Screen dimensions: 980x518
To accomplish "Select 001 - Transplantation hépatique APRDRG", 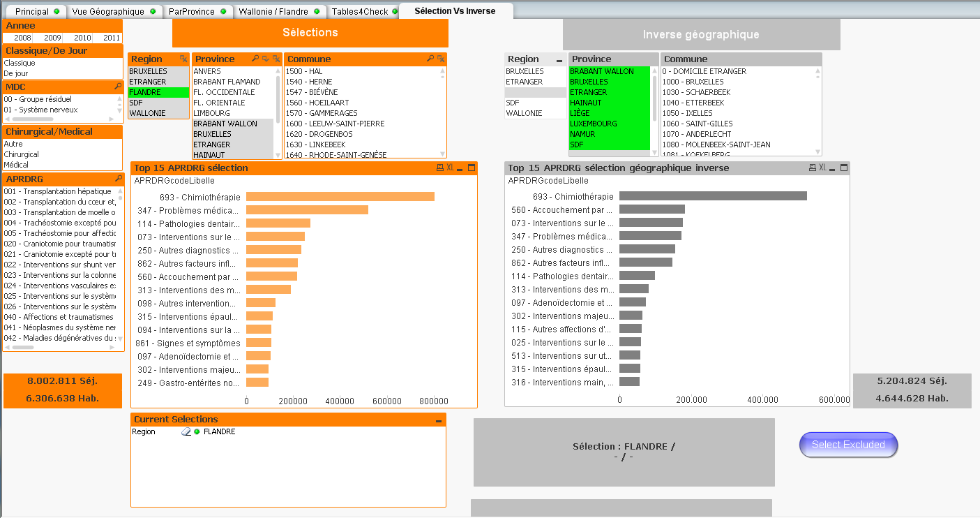I will (59, 191).
